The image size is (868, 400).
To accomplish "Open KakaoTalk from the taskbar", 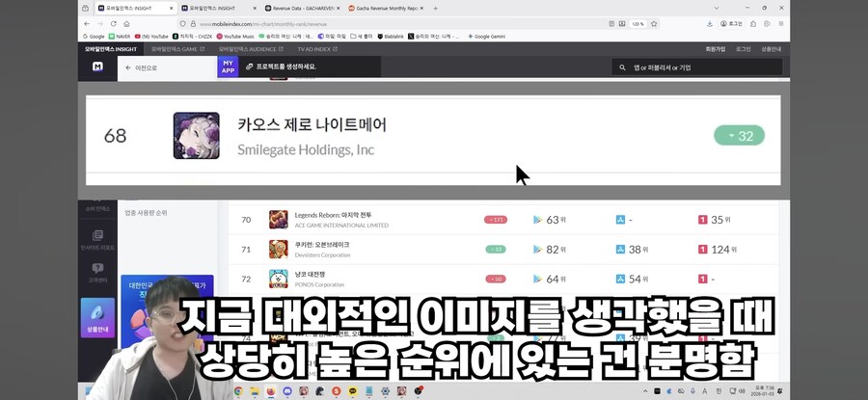I will click(353, 391).
